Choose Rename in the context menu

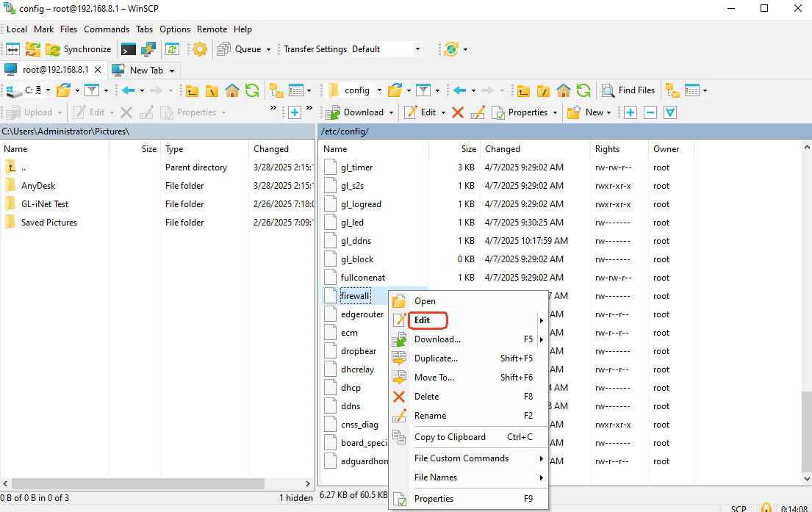click(x=468, y=416)
